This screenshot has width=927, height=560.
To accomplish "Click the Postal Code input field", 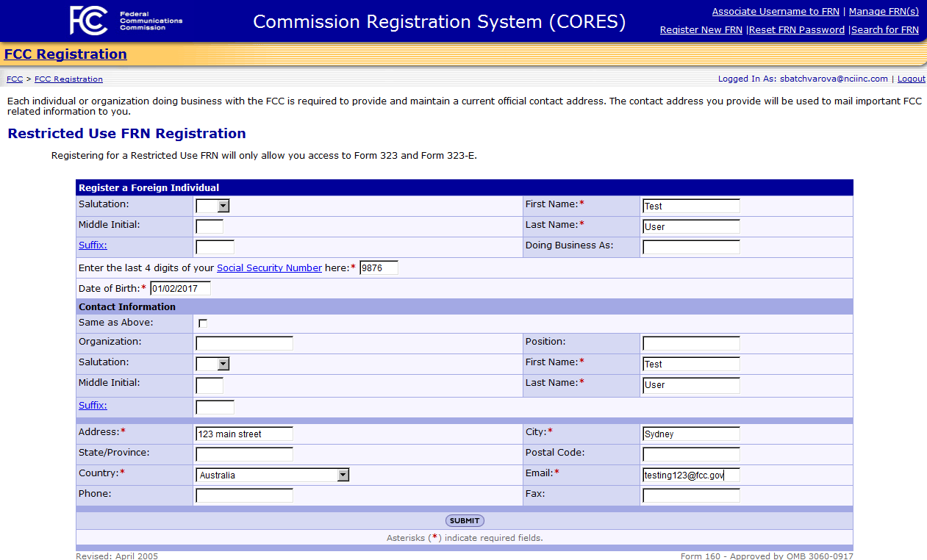I will point(690,454).
